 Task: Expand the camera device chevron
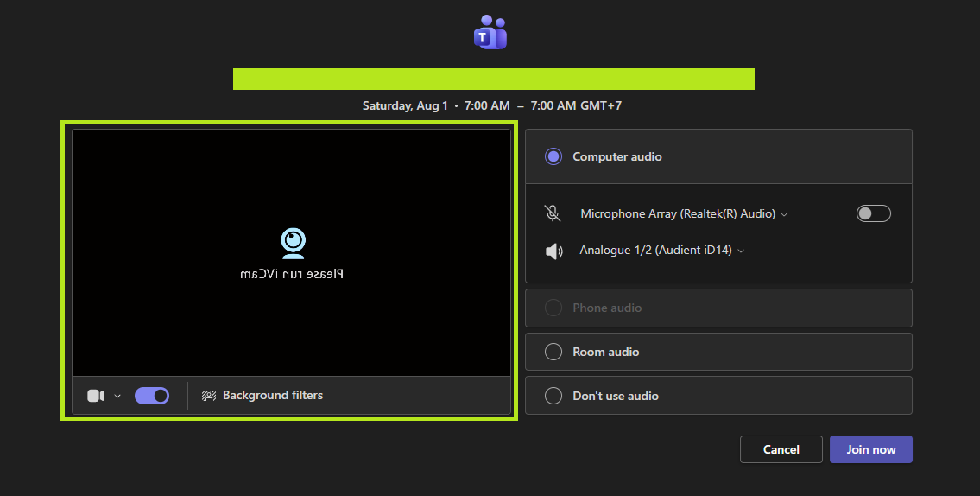click(117, 396)
